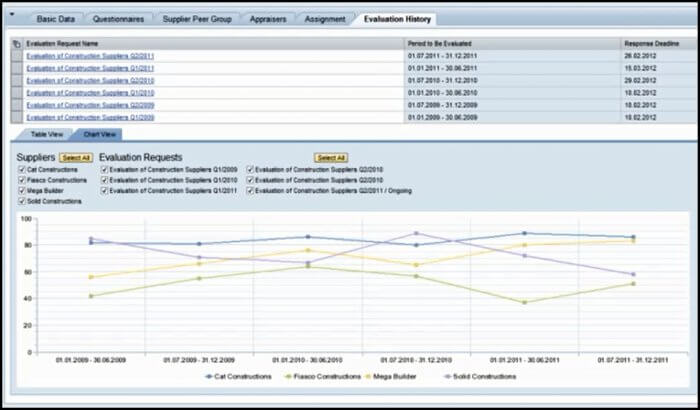Viewport: 700px width, 410px height.
Task: Select the row selector for Evaluation Q2/2011
Action: pos(17,56)
